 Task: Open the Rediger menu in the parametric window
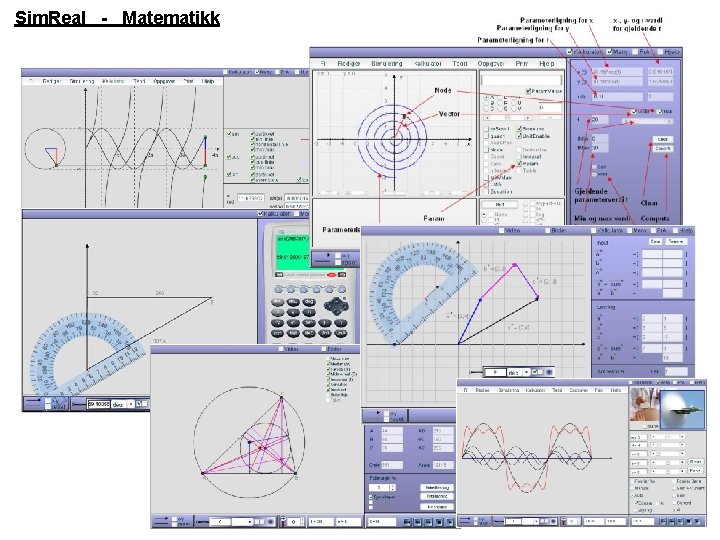349,63
